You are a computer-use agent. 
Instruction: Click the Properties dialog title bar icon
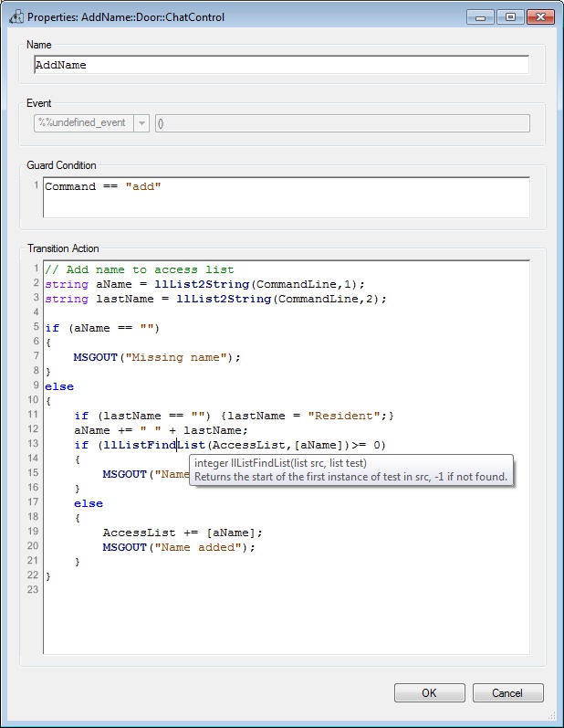(x=16, y=17)
